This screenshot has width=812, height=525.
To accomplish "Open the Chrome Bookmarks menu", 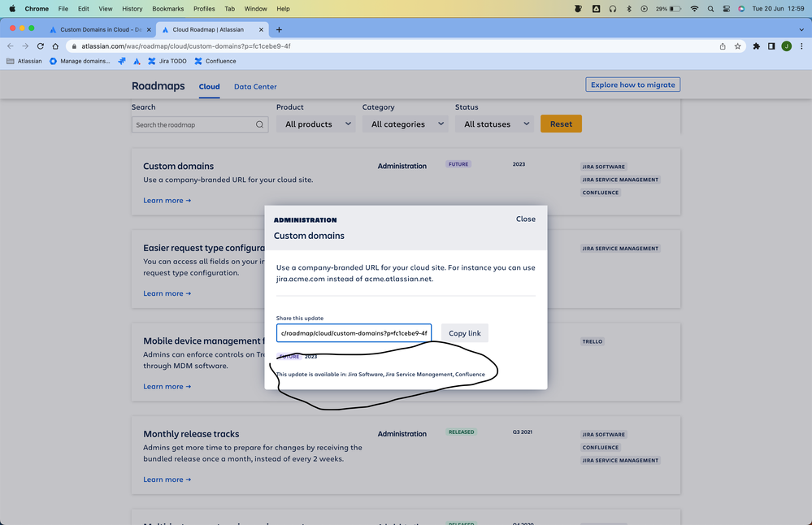I will (167, 9).
